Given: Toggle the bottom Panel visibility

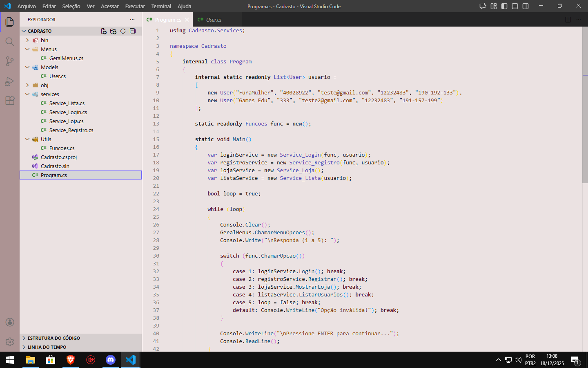Looking at the screenshot, I should point(515,6).
